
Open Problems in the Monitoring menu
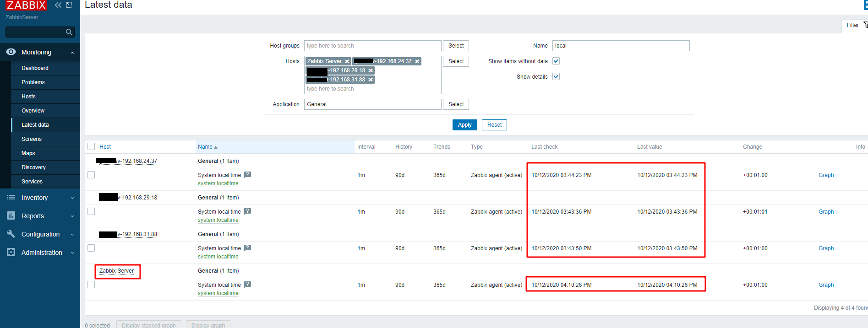click(x=33, y=82)
